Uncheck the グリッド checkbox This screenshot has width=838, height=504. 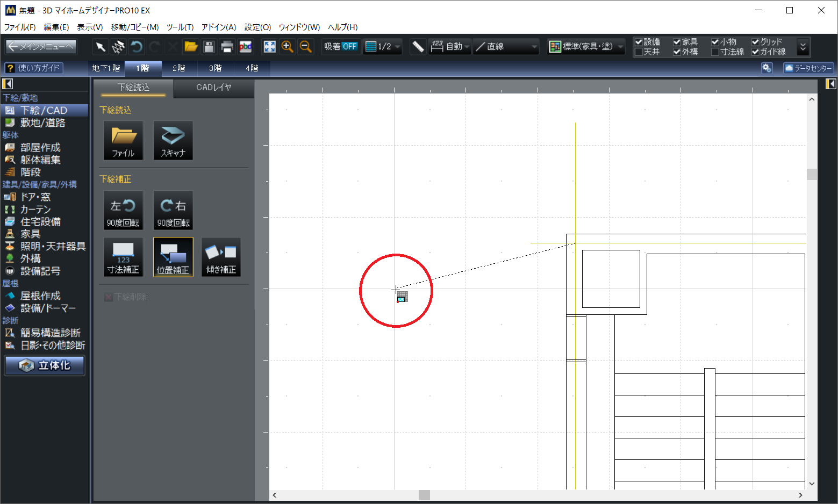755,42
